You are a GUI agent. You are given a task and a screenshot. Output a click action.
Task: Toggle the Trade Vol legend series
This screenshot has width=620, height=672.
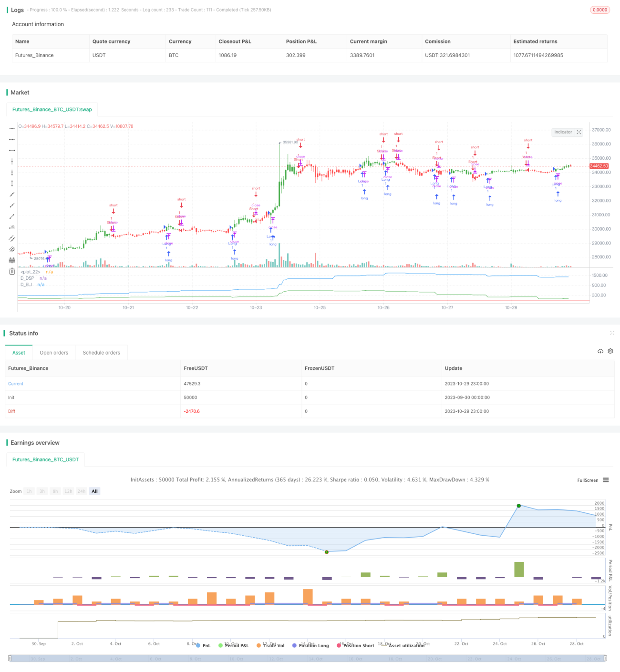[270, 645]
